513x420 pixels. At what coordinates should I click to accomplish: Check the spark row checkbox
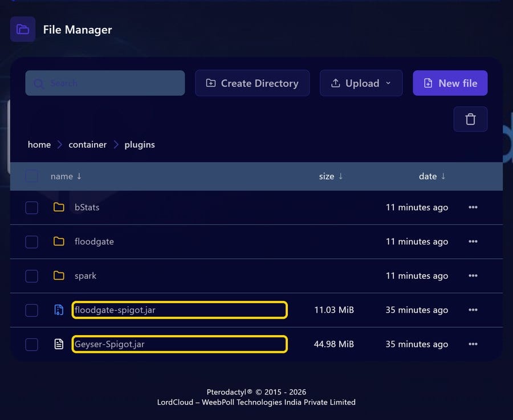point(32,276)
